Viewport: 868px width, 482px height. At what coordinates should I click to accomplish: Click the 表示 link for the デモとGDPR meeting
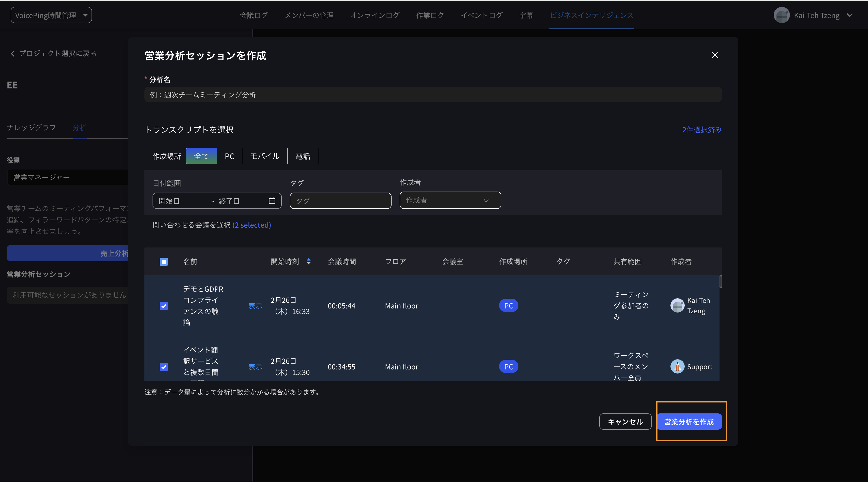[255, 306]
